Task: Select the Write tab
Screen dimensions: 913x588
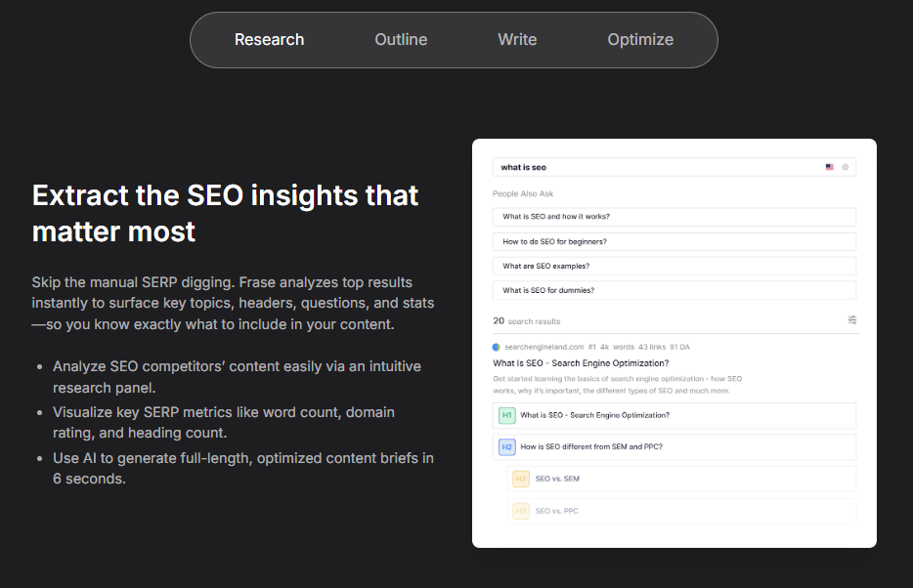Action: pyautogui.click(x=517, y=39)
